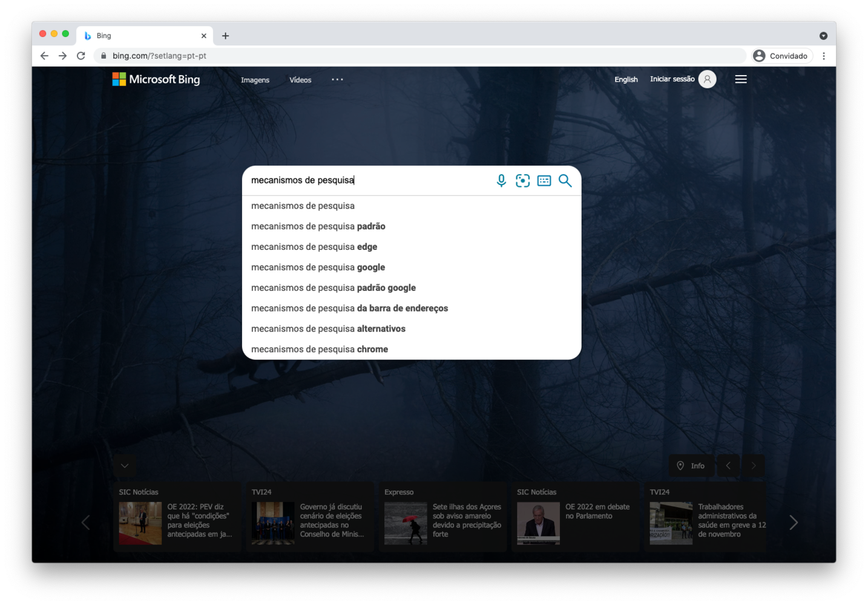Show previous news carousel items
Screen dimensions: 868x605
pos(85,522)
